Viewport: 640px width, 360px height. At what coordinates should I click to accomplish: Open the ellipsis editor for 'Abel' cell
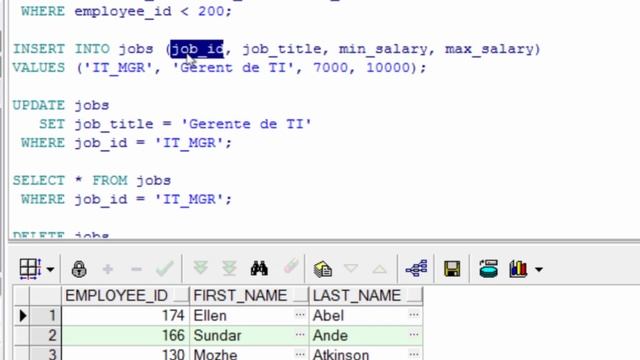414,315
